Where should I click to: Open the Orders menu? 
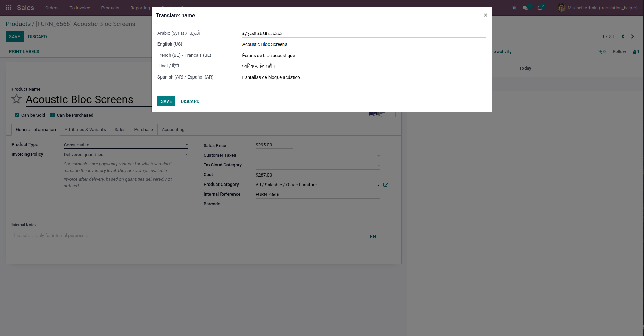pyautogui.click(x=52, y=8)
